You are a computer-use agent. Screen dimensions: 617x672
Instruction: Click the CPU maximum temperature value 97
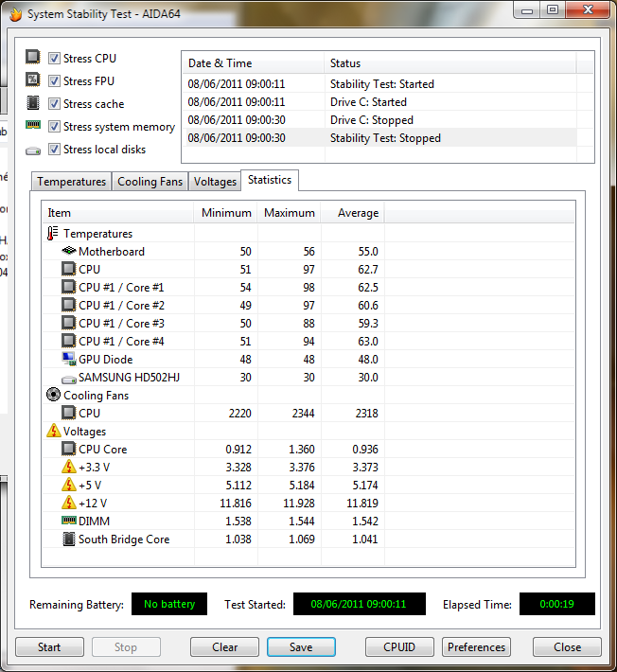pyautogui.click(x=308, y=270)
